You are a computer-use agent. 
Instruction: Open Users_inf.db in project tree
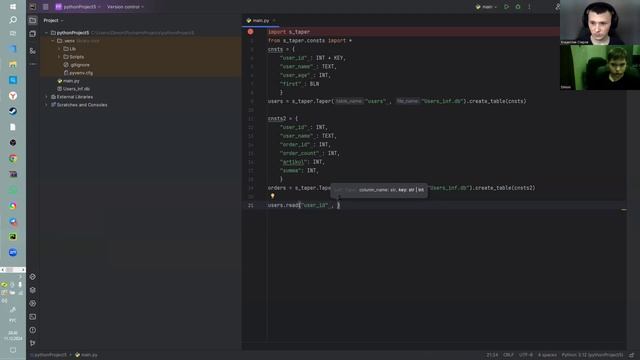[x=73, y=89]
